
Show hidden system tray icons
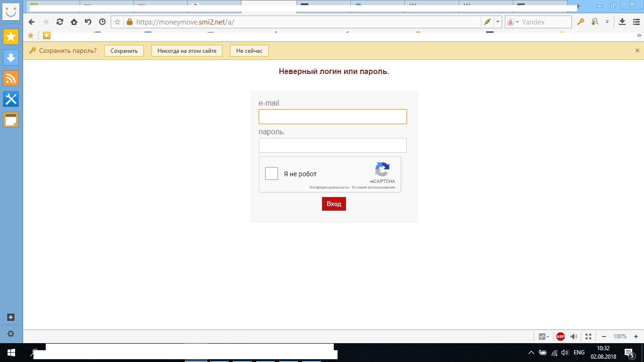point(531,353)
